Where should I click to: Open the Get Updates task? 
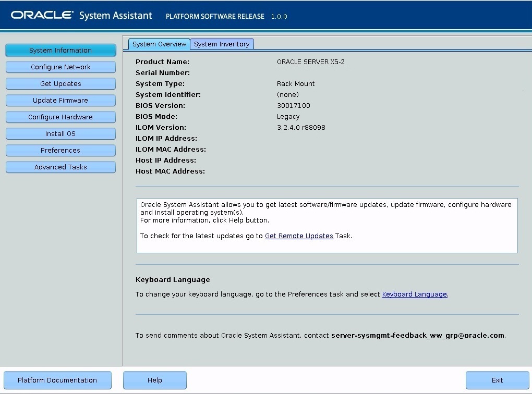point(61,83)
